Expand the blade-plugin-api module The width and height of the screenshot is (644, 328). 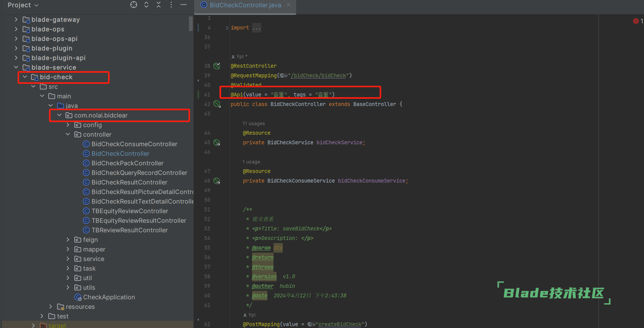(16, 57)
